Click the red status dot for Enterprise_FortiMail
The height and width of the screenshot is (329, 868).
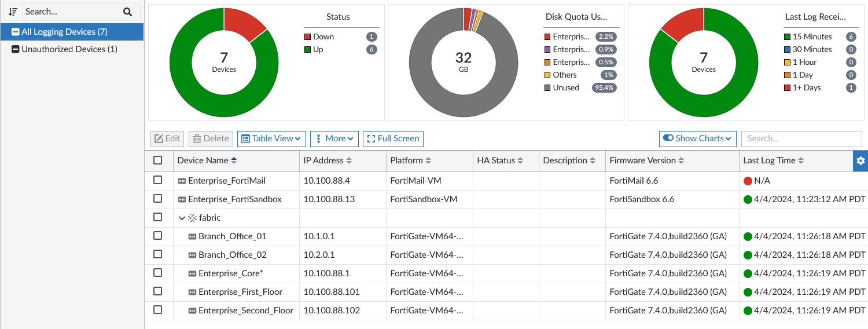tap(748, 181)
